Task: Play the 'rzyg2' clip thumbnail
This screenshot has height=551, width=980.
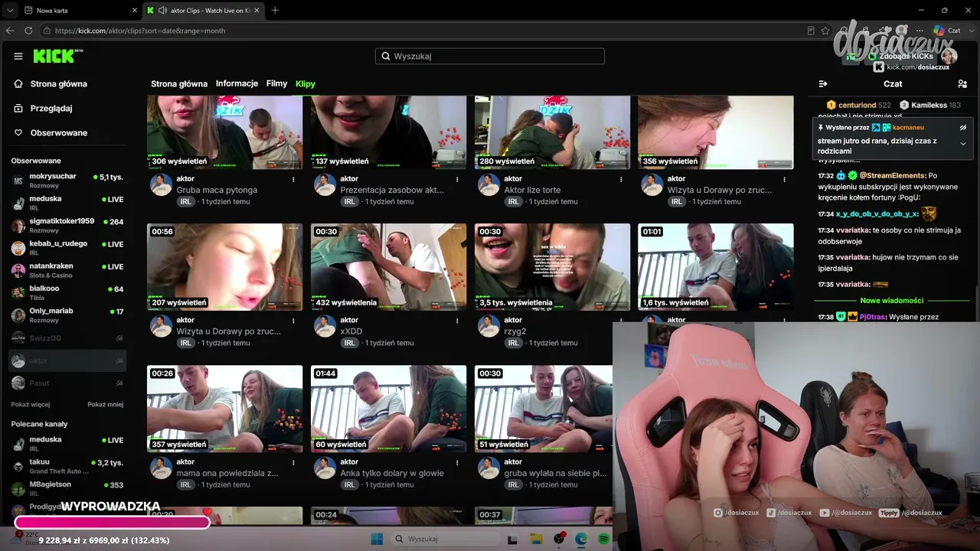Action: pyautogui.click(x=552, y=267)
